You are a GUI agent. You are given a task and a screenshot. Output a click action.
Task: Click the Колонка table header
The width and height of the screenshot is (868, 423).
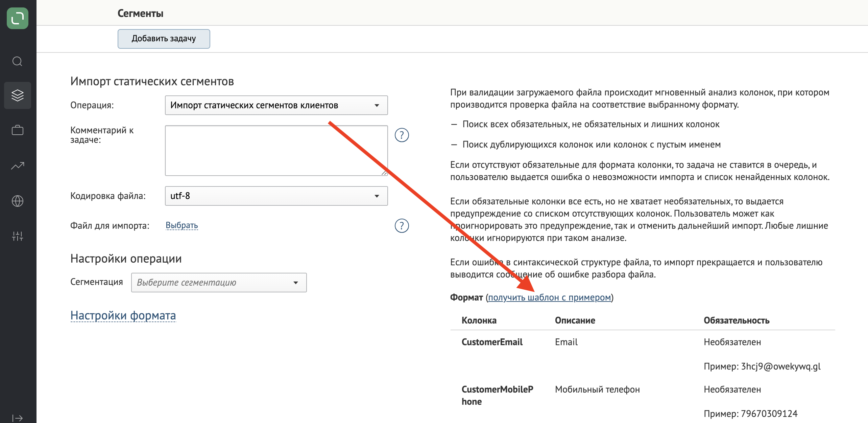pos(479,320)
